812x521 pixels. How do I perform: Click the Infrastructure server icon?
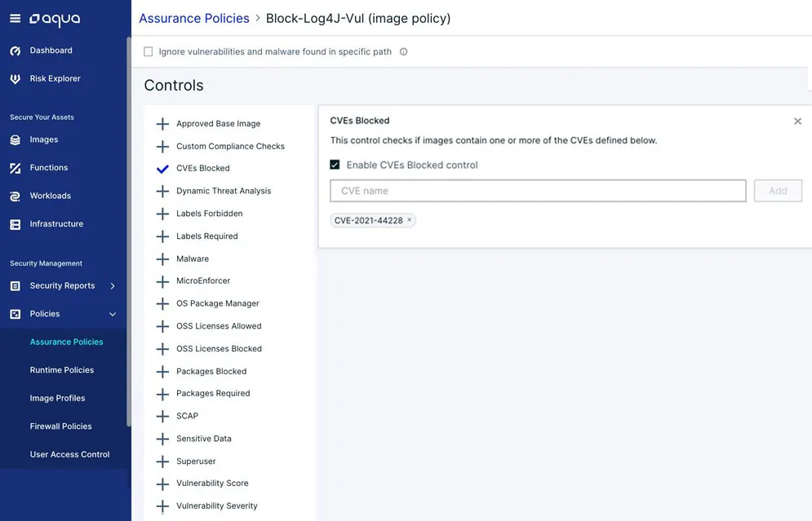coord(15,224)
